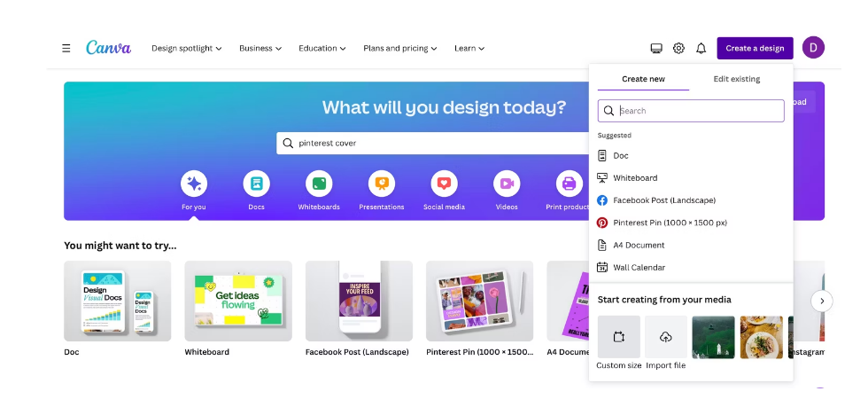This screenshot has width=868, height=407.
Task: Open the desktop app monitor icon
Action: coord(656,48)
